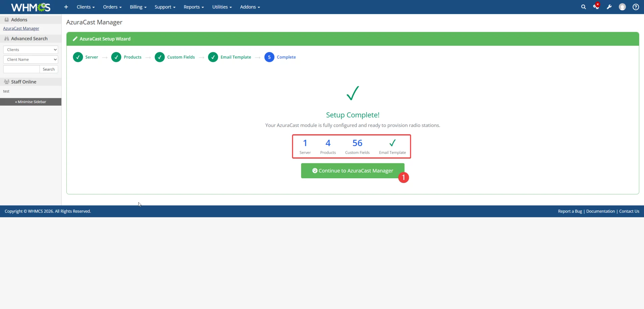Click Continue to AzuraCast Manager
The height and width of the screenshot is (309, 644).
pyautogui.click(x=353, y=171)
